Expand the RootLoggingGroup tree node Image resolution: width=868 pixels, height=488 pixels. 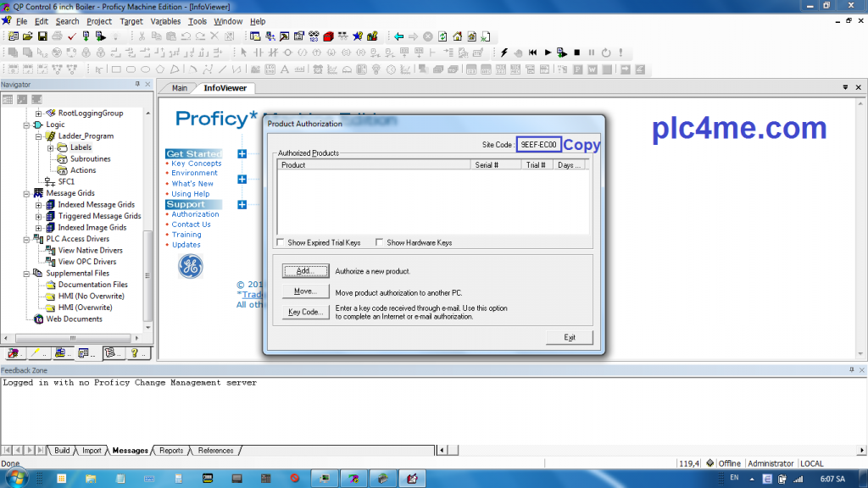coord(38,113)
